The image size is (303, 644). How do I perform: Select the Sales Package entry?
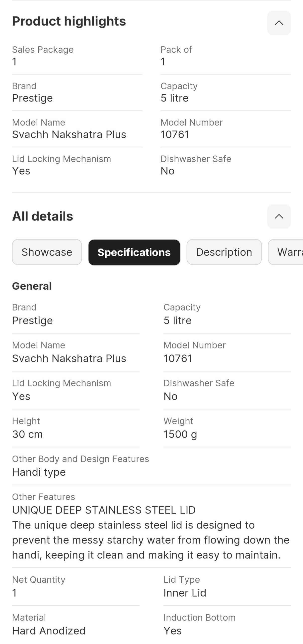(43, 56)
